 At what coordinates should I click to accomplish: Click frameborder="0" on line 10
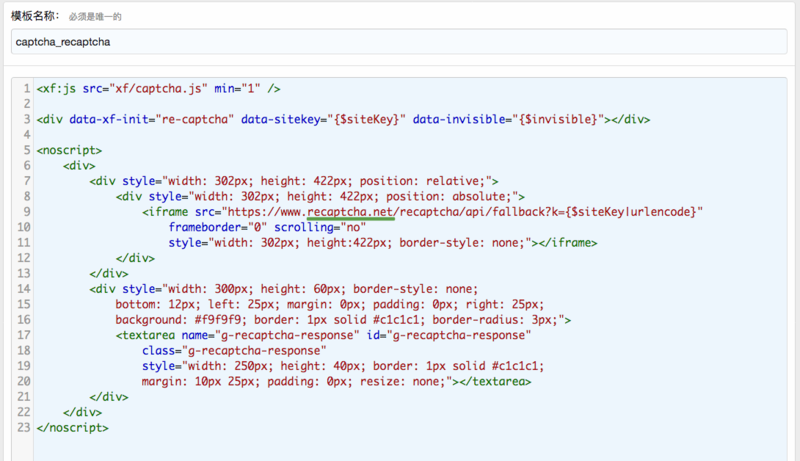218,227
